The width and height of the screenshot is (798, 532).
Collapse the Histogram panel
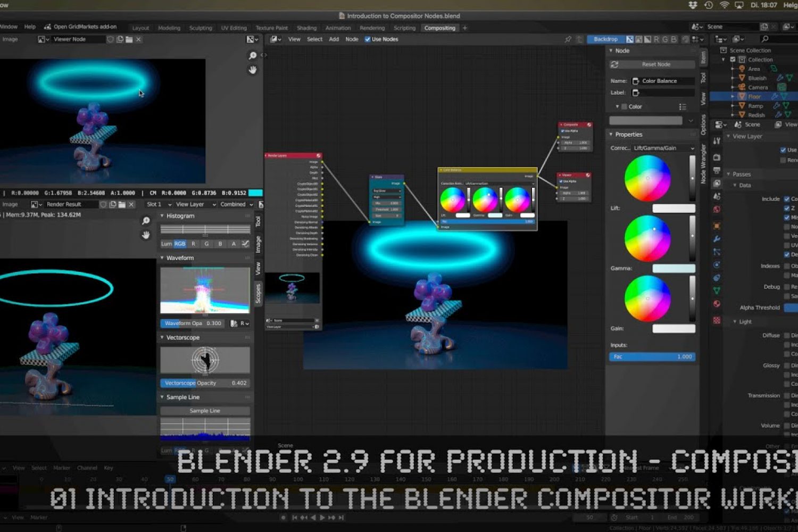[x=163, y=216]
